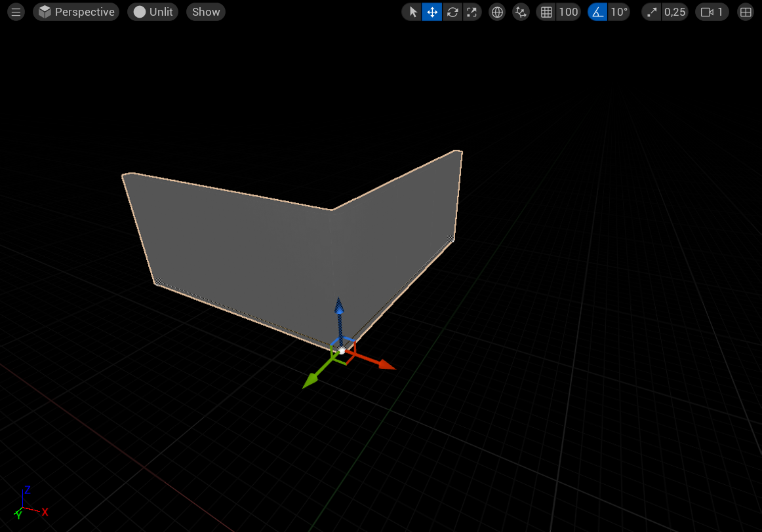Toggle rotation angle snapping icon

598,12
